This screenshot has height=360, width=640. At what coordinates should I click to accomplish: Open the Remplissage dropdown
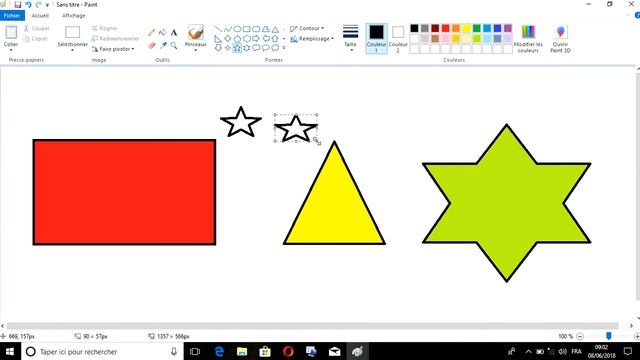pos(312,39)
